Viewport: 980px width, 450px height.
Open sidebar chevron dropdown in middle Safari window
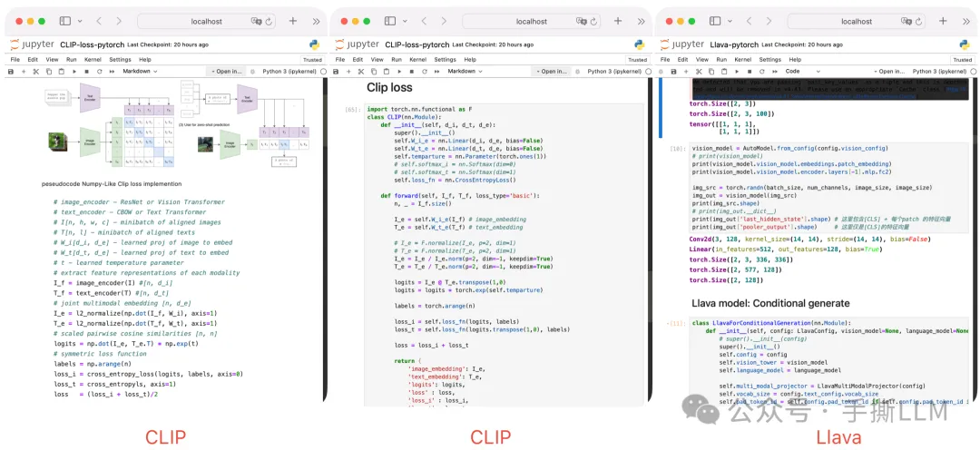[405, 21]
